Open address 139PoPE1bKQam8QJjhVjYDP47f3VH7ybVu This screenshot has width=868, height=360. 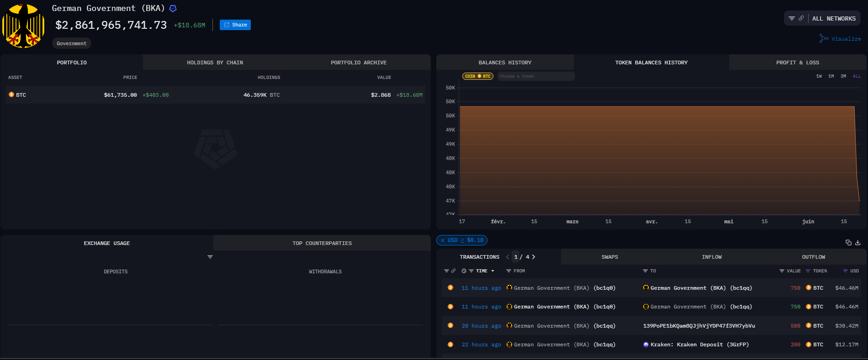699,326
